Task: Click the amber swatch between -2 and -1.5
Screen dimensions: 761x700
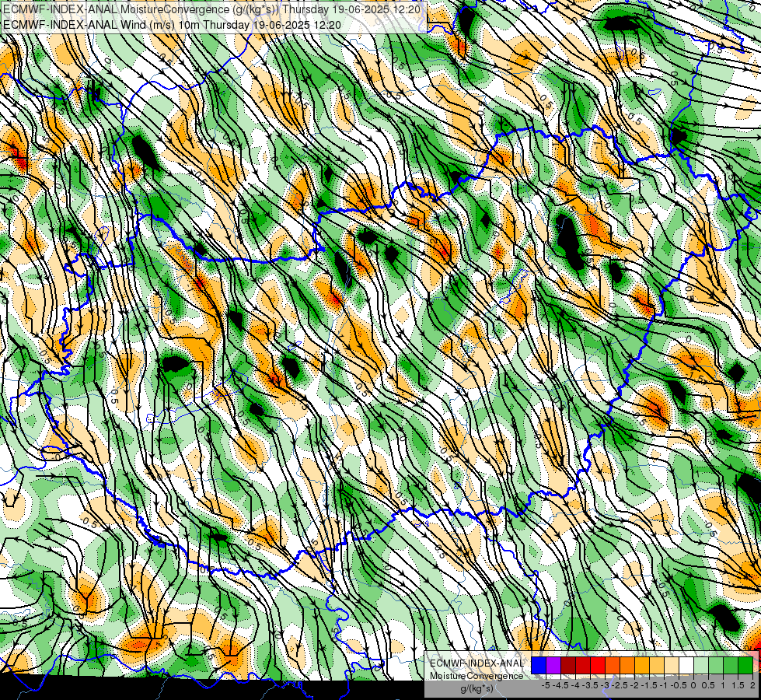Action: [x=643, y=665]
